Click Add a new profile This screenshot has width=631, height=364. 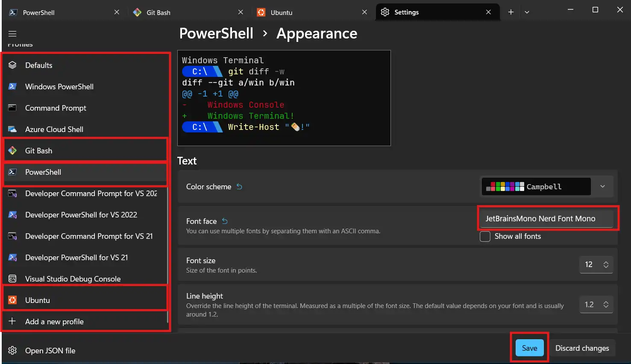[x=85, y=321]
